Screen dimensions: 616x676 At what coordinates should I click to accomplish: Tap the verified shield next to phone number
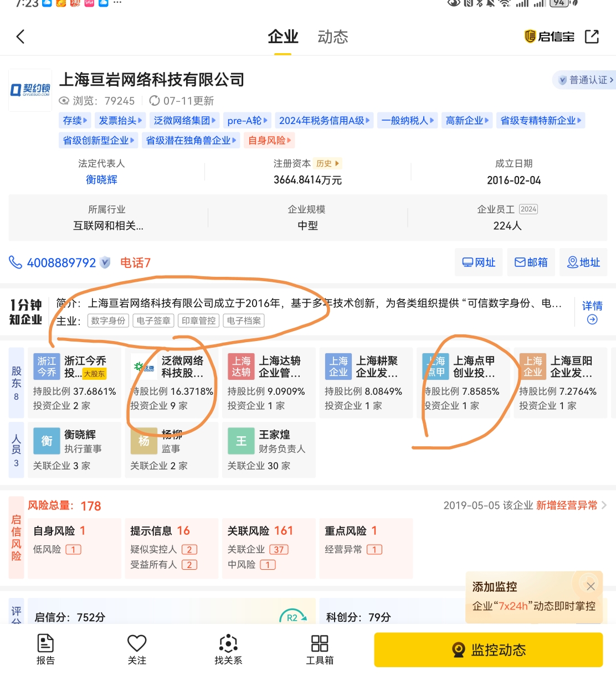105,262
